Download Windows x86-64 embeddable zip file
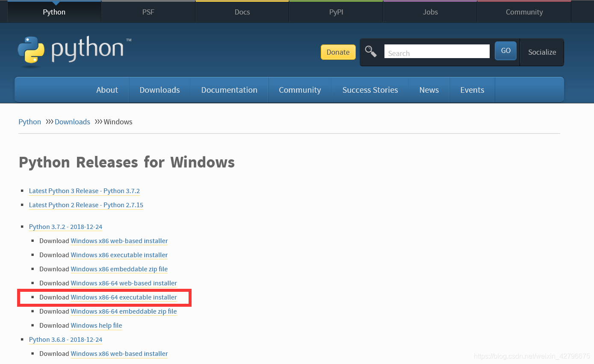 124,311
